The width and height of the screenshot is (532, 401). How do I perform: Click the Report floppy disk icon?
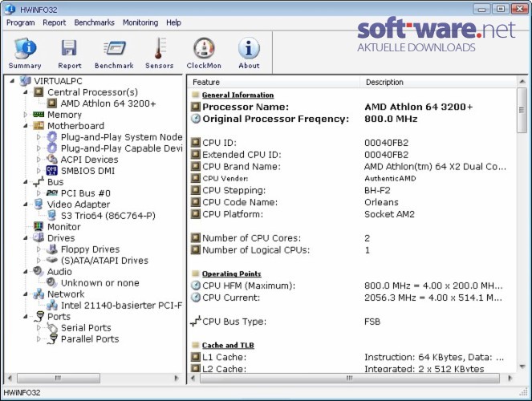click(69, 48)
